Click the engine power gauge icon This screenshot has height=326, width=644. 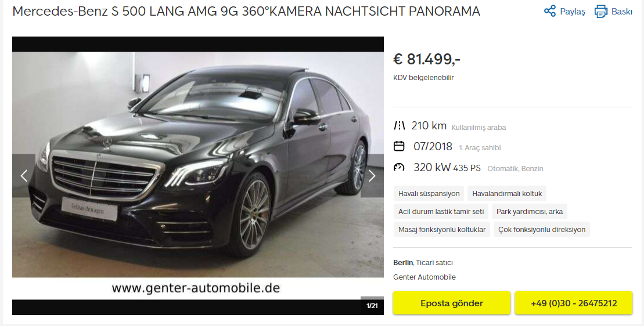pyautogui.click(x=399, y=167)
